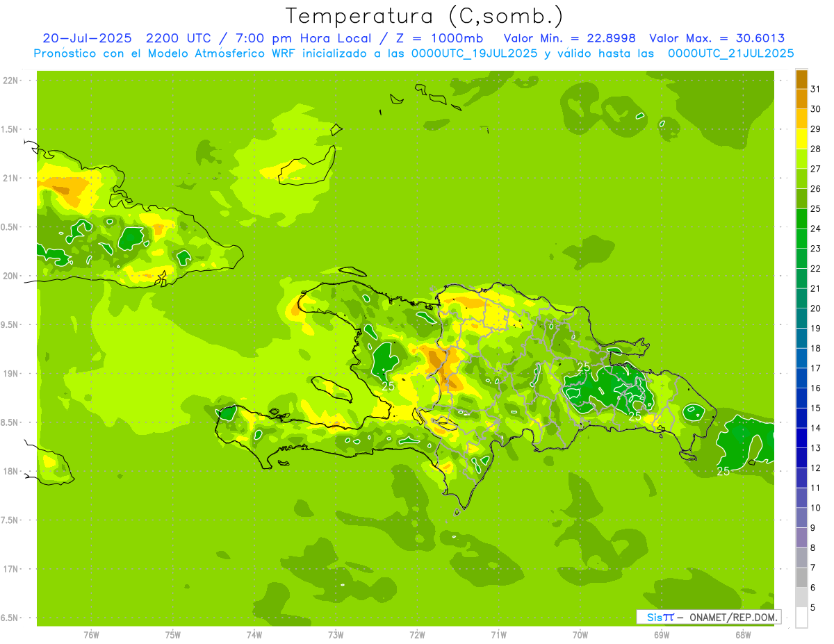The height and width of the screenshot is (644, 834).
Task: Click the '20' value on the color scale
Action: (x=816, y=308)
